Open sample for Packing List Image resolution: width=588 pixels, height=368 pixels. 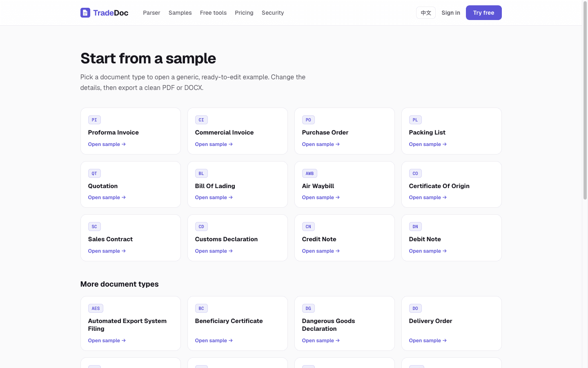coord(428,144)
